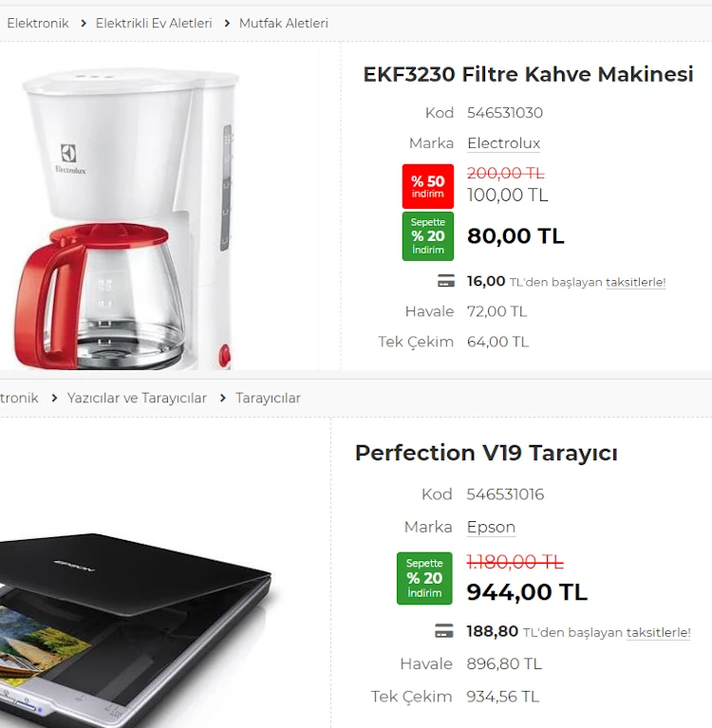This screenshot has width=712, height=728.
Task: Click the credit card icon beside 188,80 TL
Action: click(x=443, y=631)
